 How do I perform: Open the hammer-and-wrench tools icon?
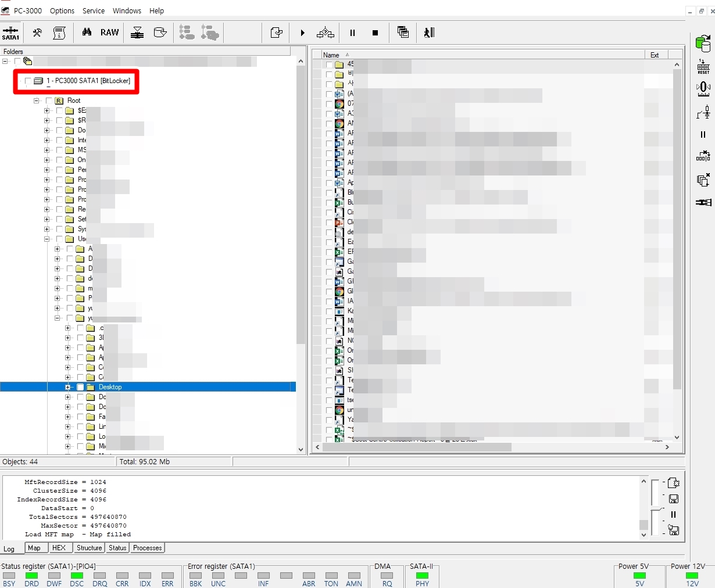pyautogui.click(x=37, y=33)
